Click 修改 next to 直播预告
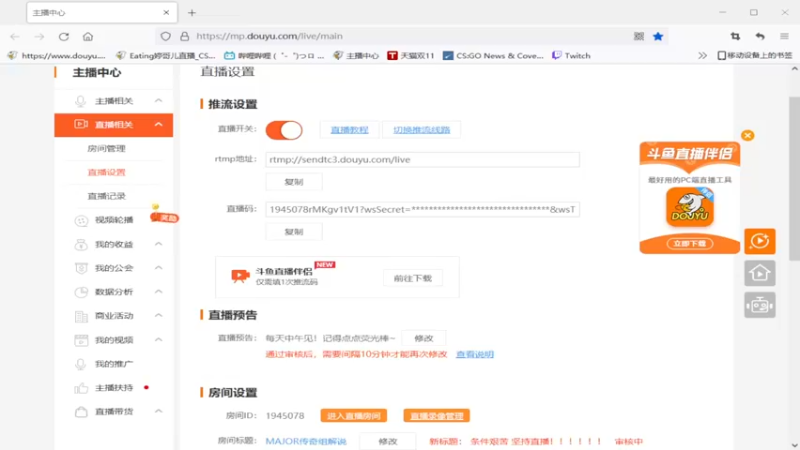Image resolution: width=800 pixels, height=450 pixels. pyautogui.click(x=423, y=338)
